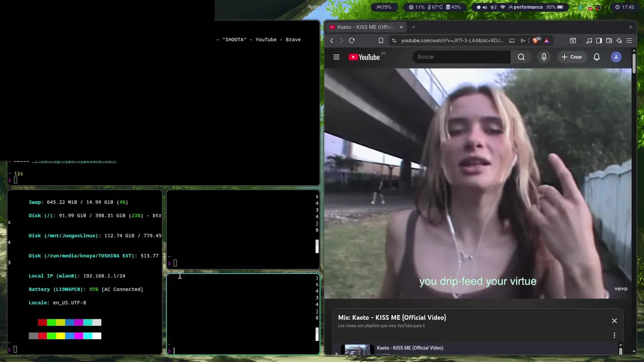Image resolution: width=644 pixels, height=362 pixels.
Task: Click the browser forward arrow
Action: pos(341,41)
